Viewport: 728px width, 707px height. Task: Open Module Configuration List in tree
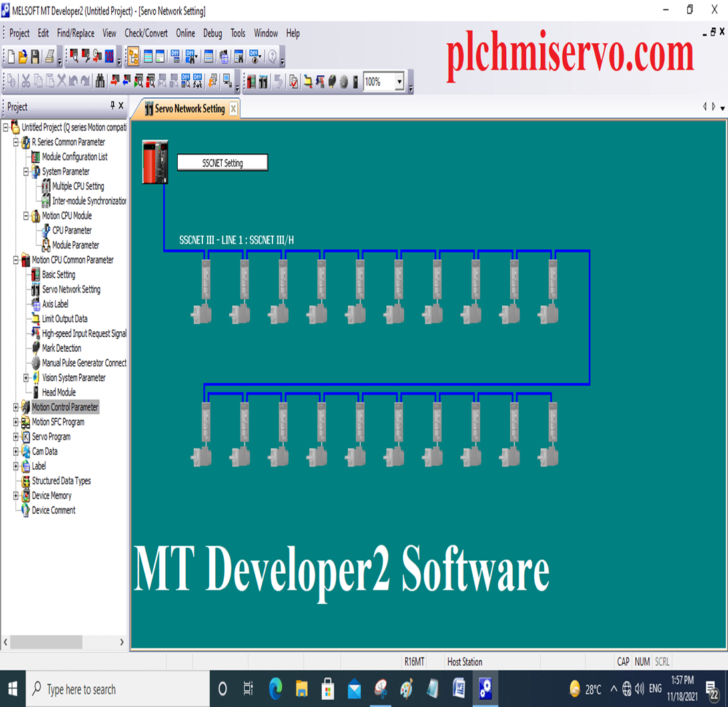[x=75, y=157]
